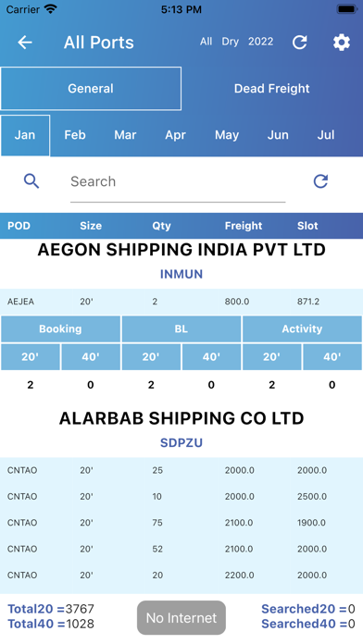Click the Booking column header
Viewport: 363px width, 644px height.
60,329
